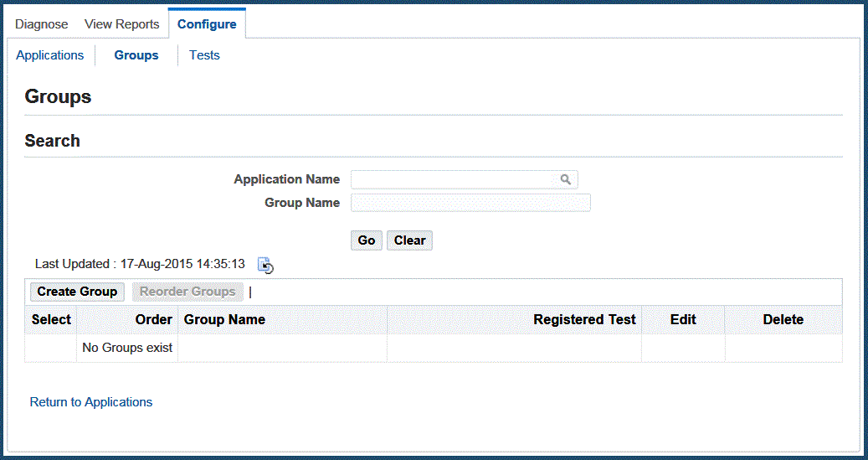Focus the Application Name input field

(465, 179)
